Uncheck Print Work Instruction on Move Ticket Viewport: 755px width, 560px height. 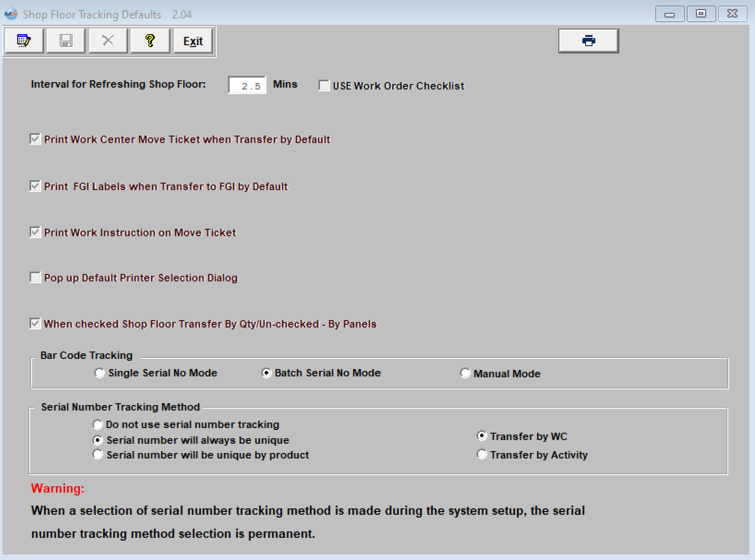35,232
